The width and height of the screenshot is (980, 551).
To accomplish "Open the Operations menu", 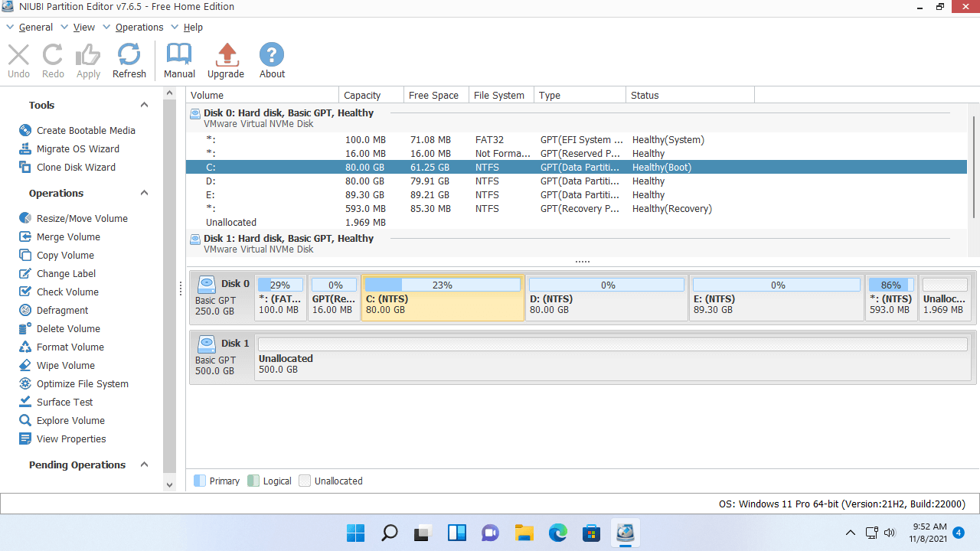I will pos(139,28).
